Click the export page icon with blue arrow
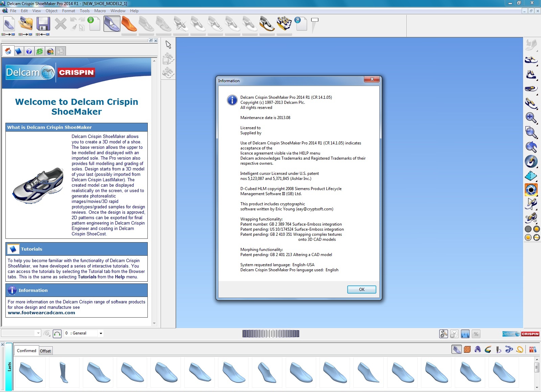Viewport: 541px width, 392px height. tap(301, 24)
